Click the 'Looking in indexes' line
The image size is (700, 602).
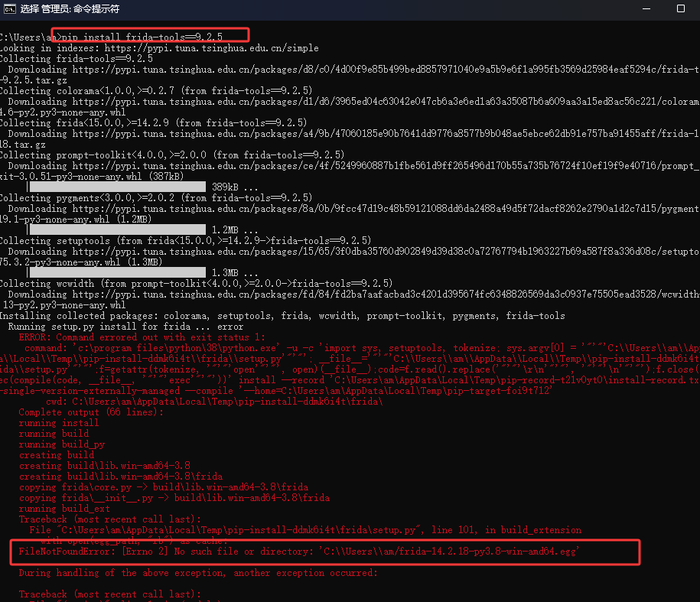point(159,48)
